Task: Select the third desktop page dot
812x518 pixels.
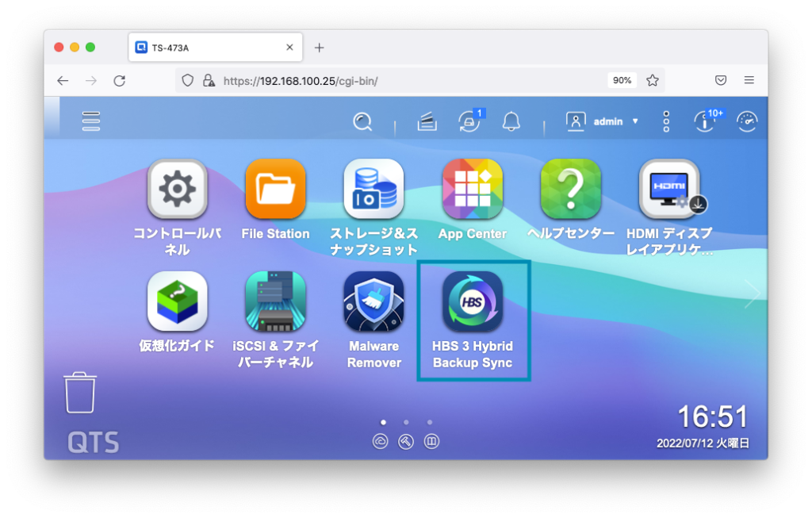Action: (x=430, y=422)
